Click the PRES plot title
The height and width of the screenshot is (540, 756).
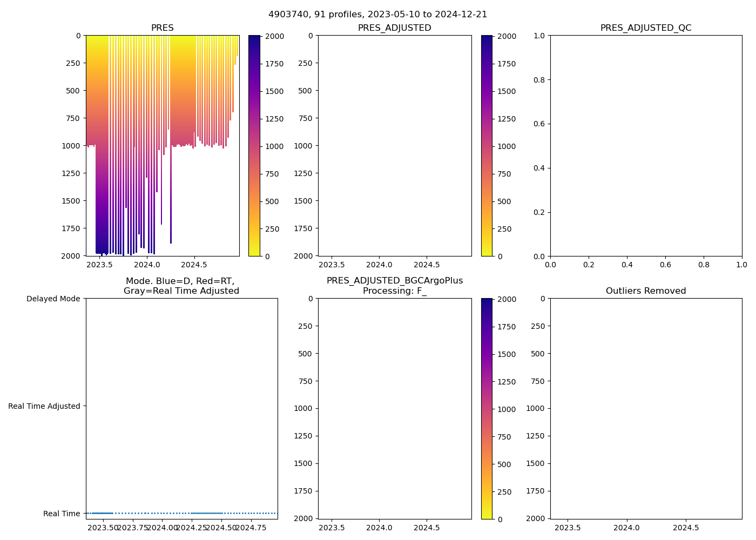tap(162, 28)
